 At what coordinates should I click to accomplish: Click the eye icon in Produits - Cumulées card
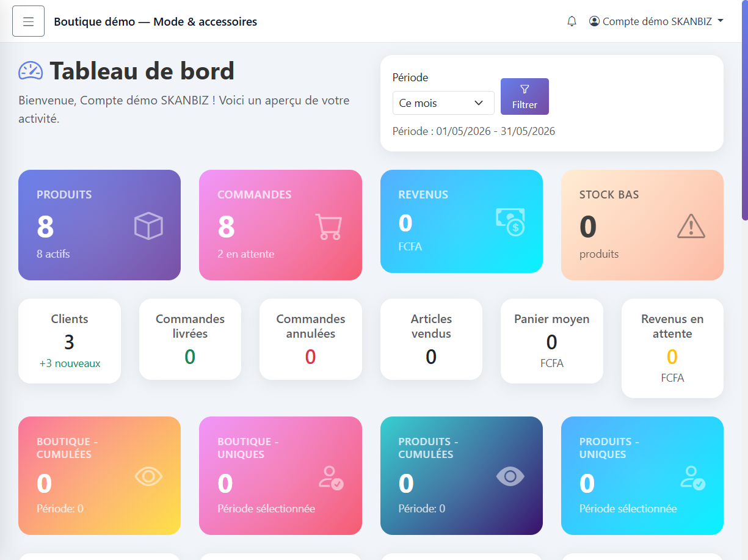click(x=510, y=476)
